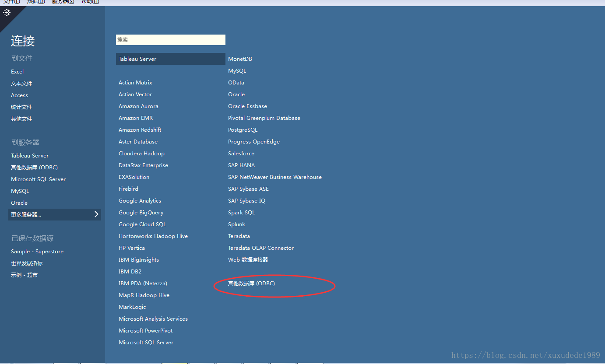Pick MySQL in the 到服务器 sidebar section
Viewport: 605px width, 364px height.
(x=20, y=191)
